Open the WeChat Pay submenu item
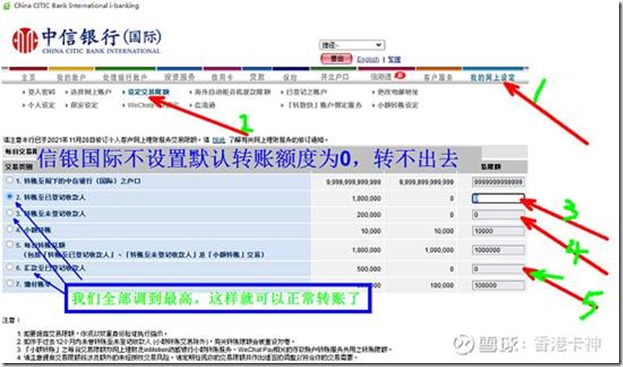The width and height of the screenshot is (623, 367). coord(152,105)
